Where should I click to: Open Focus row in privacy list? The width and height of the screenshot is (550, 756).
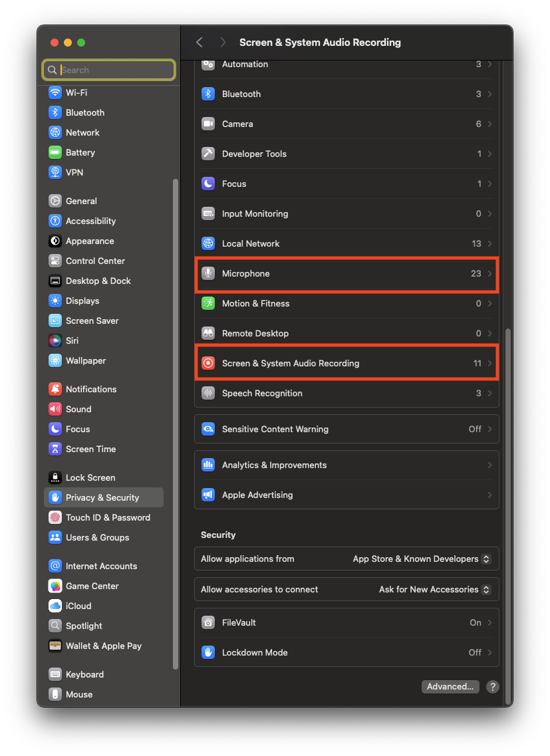[x=346, y=184]
